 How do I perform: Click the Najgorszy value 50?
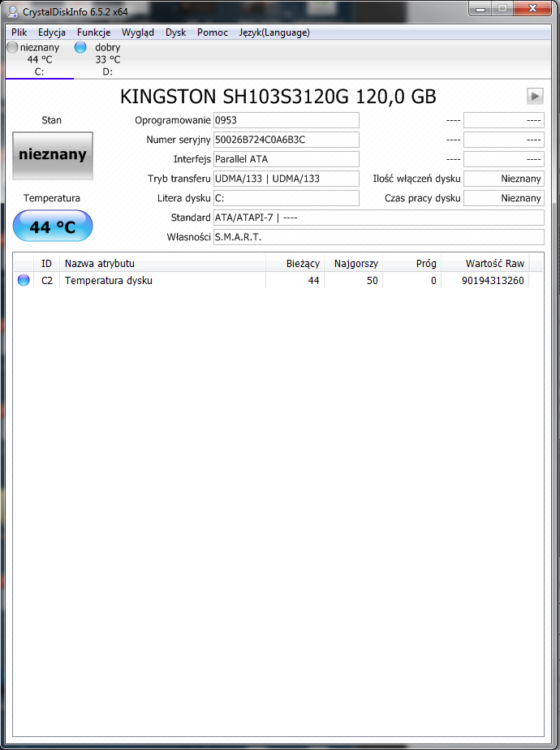point(372,281)
